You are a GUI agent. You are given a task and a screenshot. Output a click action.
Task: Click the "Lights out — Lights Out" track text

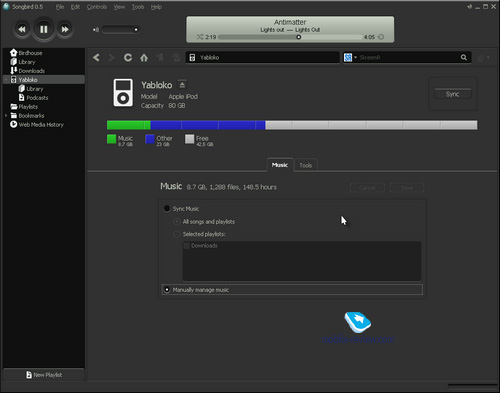pyautogui.click(x=290, y=30)
